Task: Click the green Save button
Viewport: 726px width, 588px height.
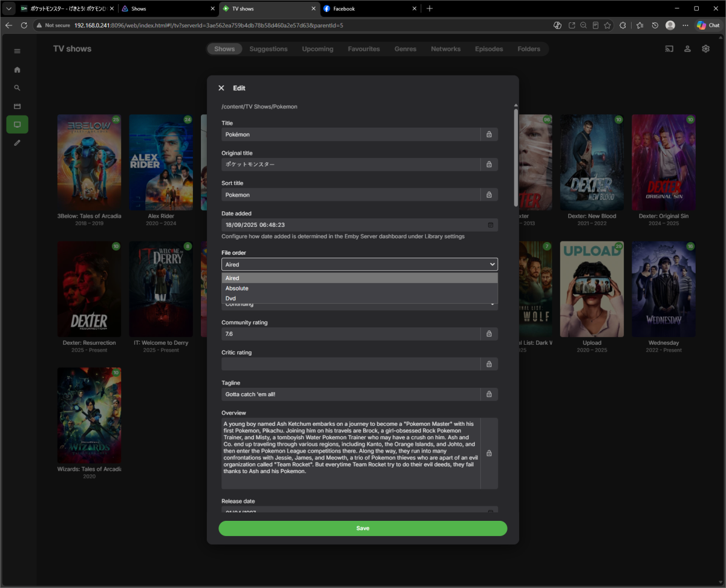Action: coord(363,528)
